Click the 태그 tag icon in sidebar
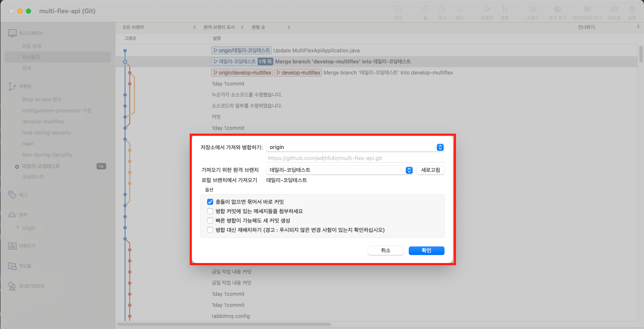The image size is (644, 329). 12,195
